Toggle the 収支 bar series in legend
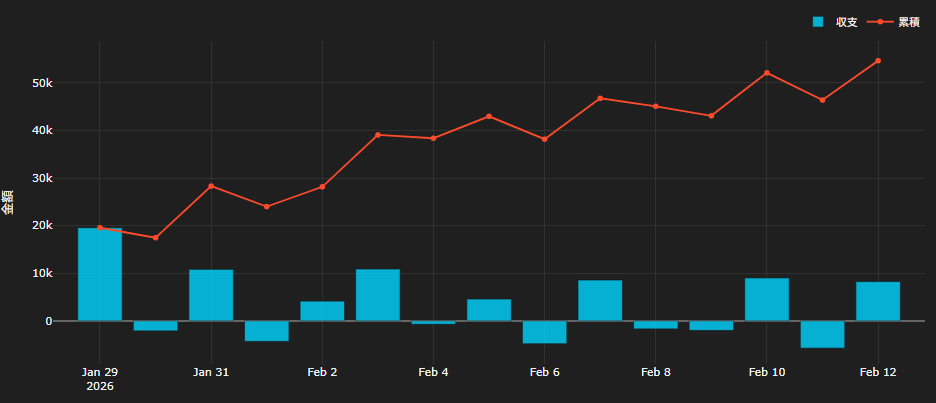 835,22
